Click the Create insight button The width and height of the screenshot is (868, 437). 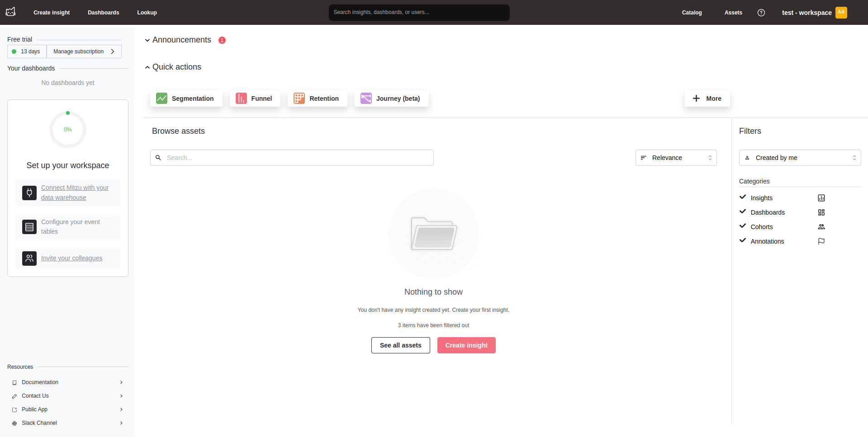pyautogui.click(x=466, y=345)
